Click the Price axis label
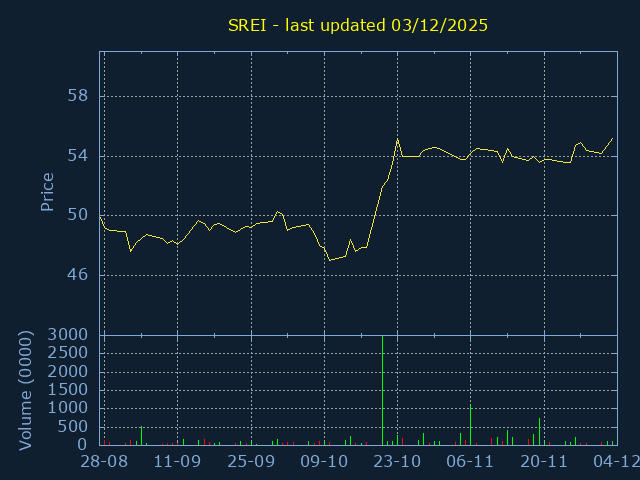 [47, 192]
